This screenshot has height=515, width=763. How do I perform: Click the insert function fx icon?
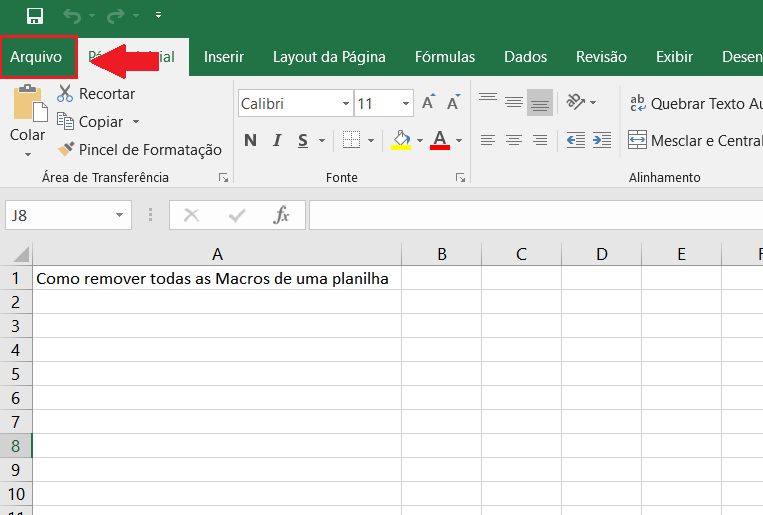[282, 215]
